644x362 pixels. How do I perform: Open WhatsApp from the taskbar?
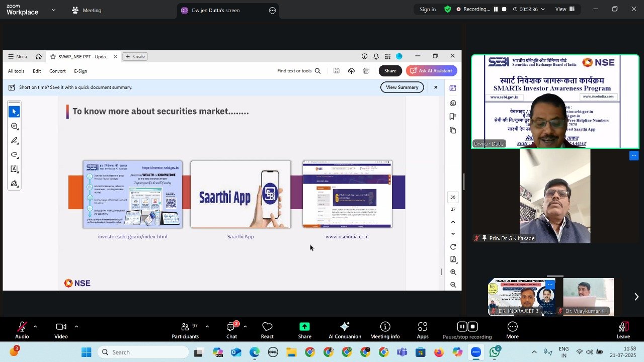point(495,352)
